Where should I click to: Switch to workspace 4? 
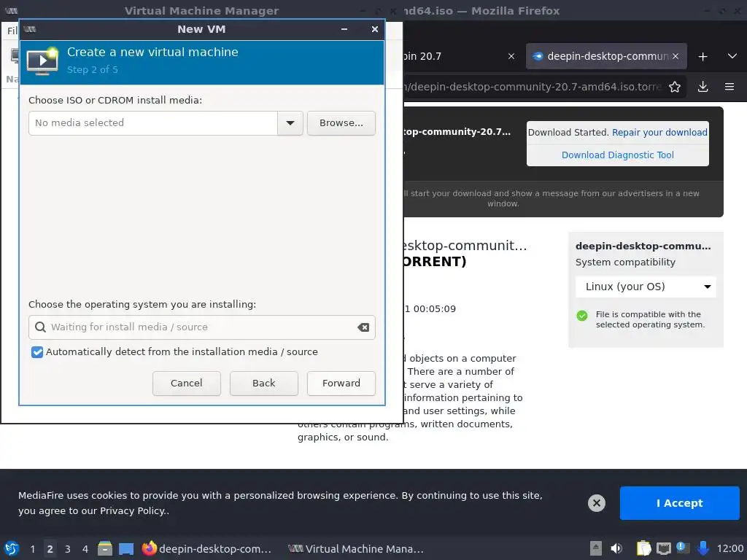85,549
